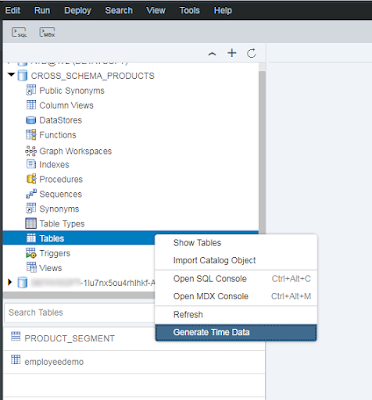Image resolution: width=372 pixels, height=400 pixels.
Task: Click the blurred database cylinder icon
Action: [x=22, y=283]
